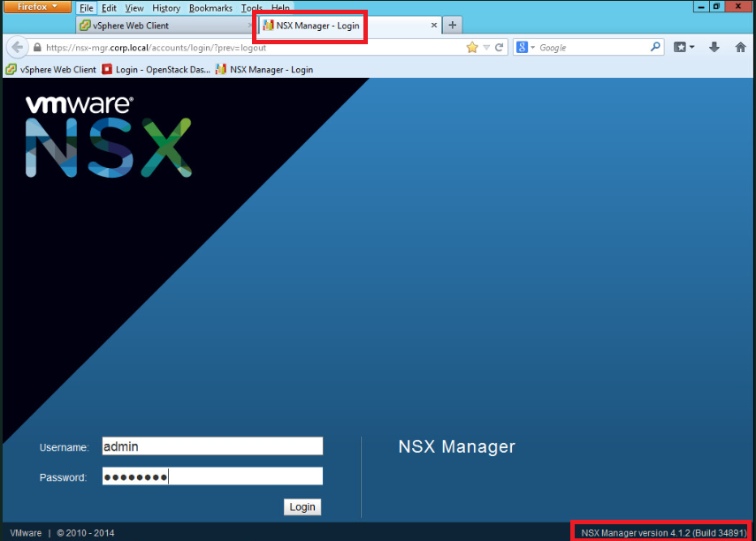Viewport: 756px width, 541px height.
Task: Open the downloads arrow icon
Action: 714,47
